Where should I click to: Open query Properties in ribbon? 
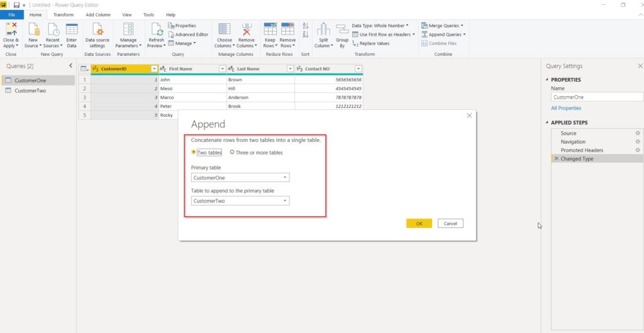point(182,26)
